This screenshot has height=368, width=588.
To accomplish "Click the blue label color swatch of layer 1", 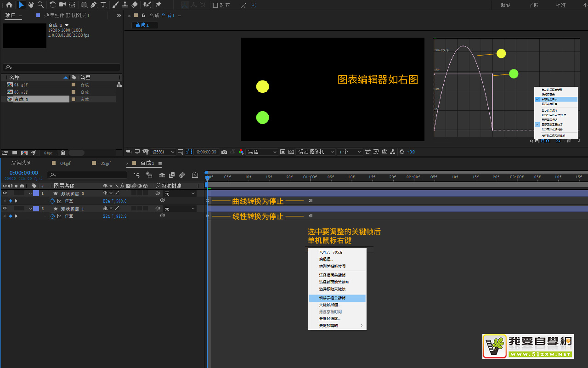I will [36, 193].
